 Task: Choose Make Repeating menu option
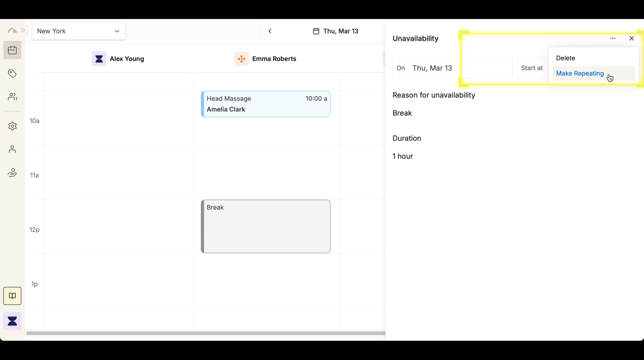pyautogui.click(x=580, y=73)
